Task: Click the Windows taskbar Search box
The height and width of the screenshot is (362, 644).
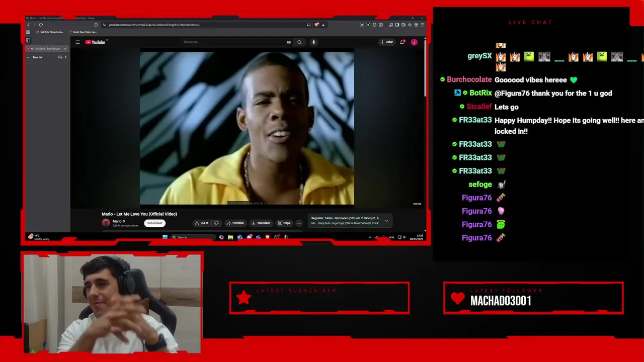Action: click(194, 237)
